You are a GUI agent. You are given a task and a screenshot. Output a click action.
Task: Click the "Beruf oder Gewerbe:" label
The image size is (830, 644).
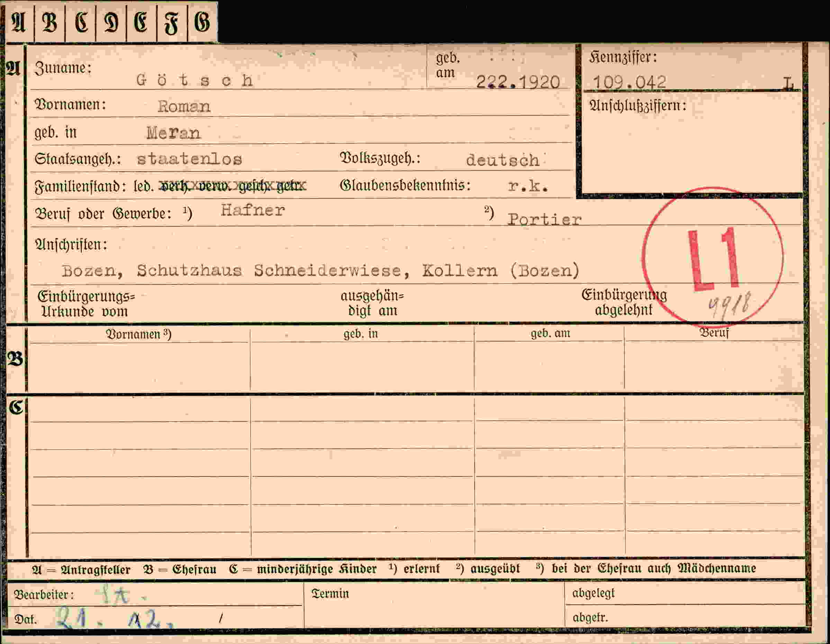pyautogui.click(x=103, y=214)
